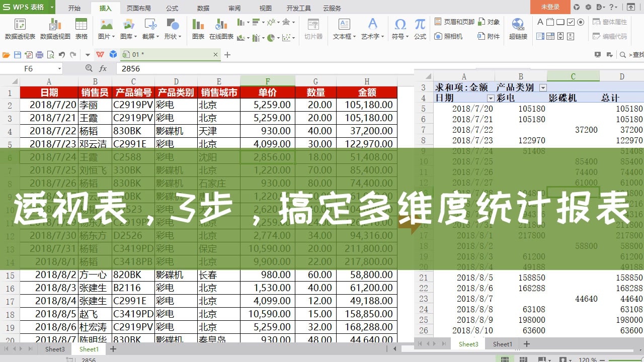644x362 pixels.
Task: Open the WPS 表格 application menu arrow
Action: click(52, 7)
